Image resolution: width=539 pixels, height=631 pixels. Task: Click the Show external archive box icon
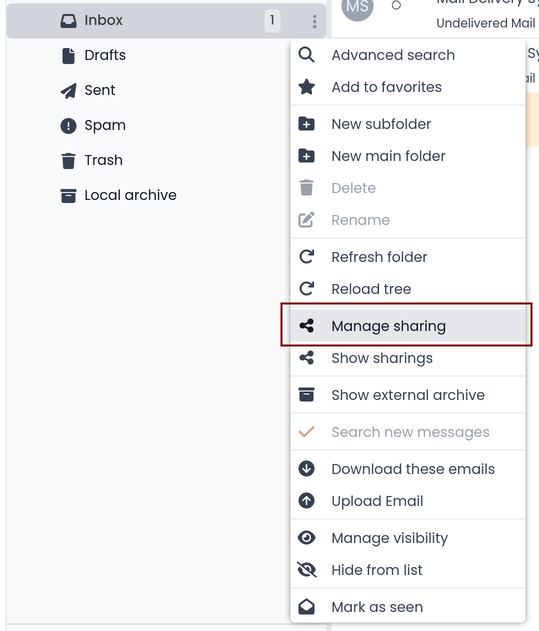click(306, 395)
